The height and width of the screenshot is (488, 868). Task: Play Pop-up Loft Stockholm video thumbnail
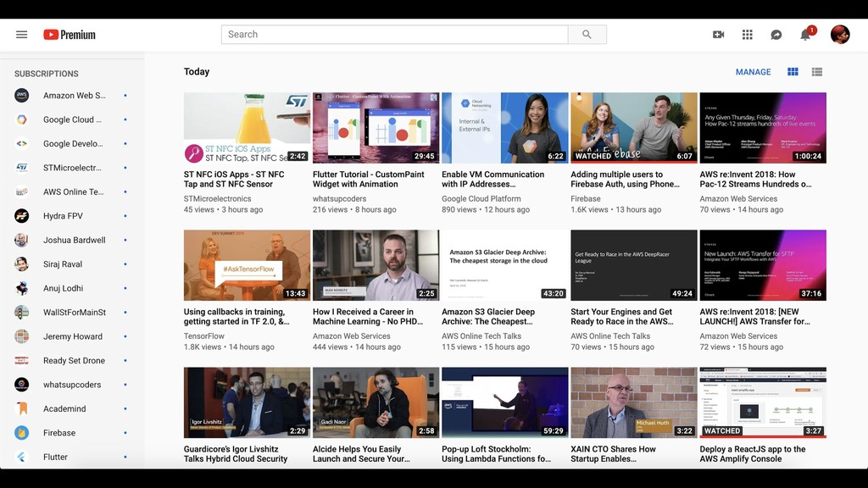tap(505, 402)
